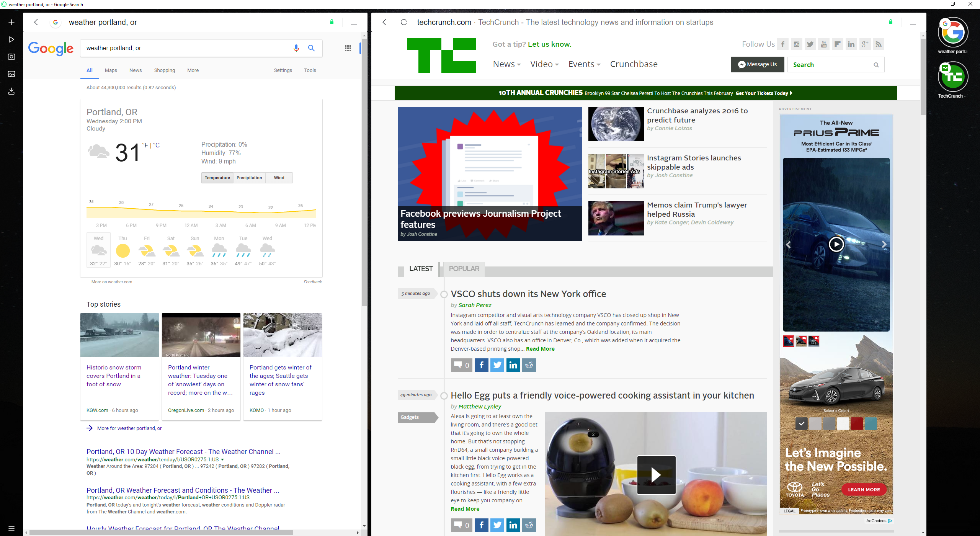The width and height of the screenshot is (980, 536).
Task: Expand the Events dropdown menu
Action: [x=584, y=64]
